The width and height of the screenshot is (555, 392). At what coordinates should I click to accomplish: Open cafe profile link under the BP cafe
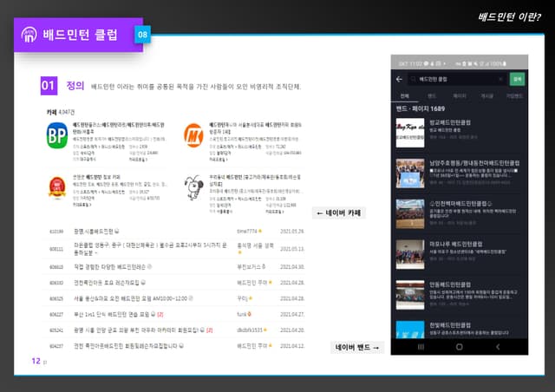point(138,160)
